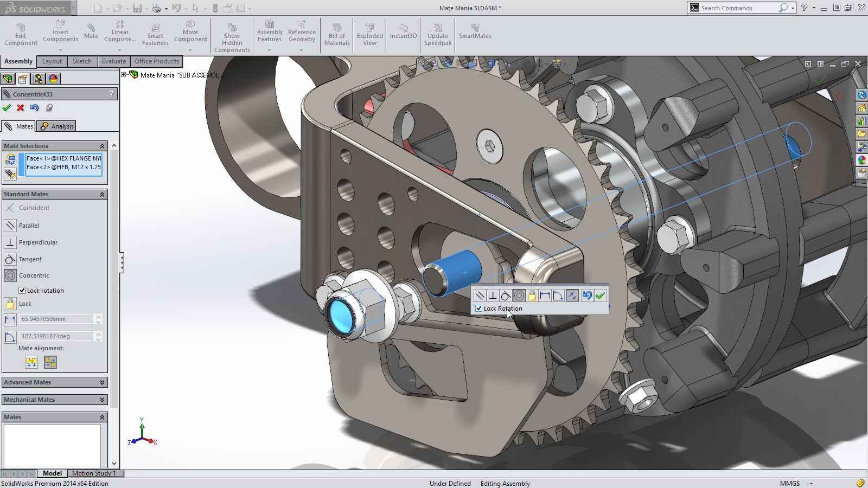Image resolution: width=868 pixels, height=488 pixels.
Task: Activate the Instant3D tool
Action: point(403,33)
